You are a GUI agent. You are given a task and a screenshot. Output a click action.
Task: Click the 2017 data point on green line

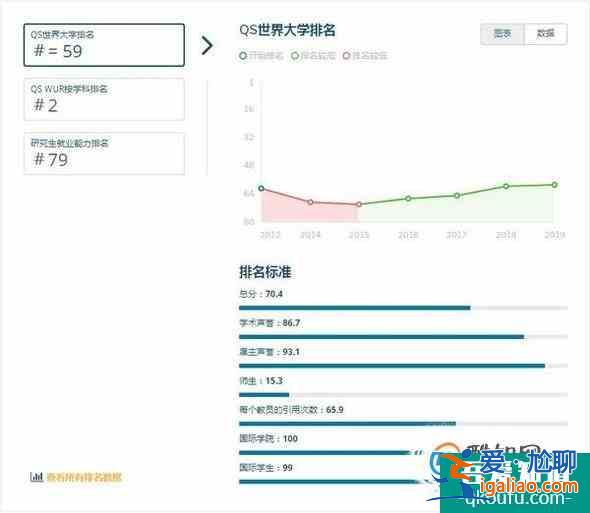[457, 195]
